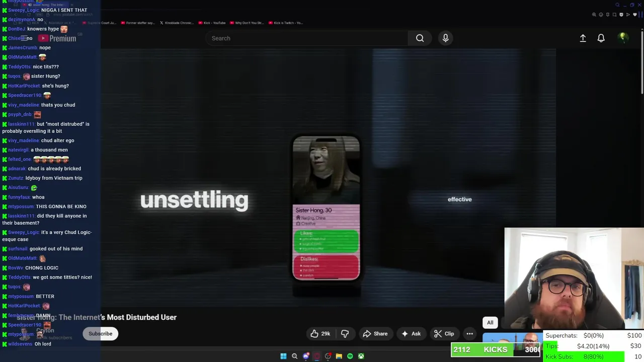Open Discord from the taskbar
Image resolution: width=644 pixels, height=362 pixels.
[305, 356]
